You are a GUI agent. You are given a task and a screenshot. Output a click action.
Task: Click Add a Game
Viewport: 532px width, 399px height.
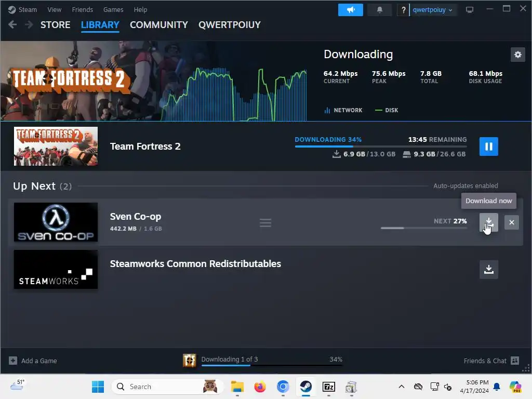click(39, 361)
